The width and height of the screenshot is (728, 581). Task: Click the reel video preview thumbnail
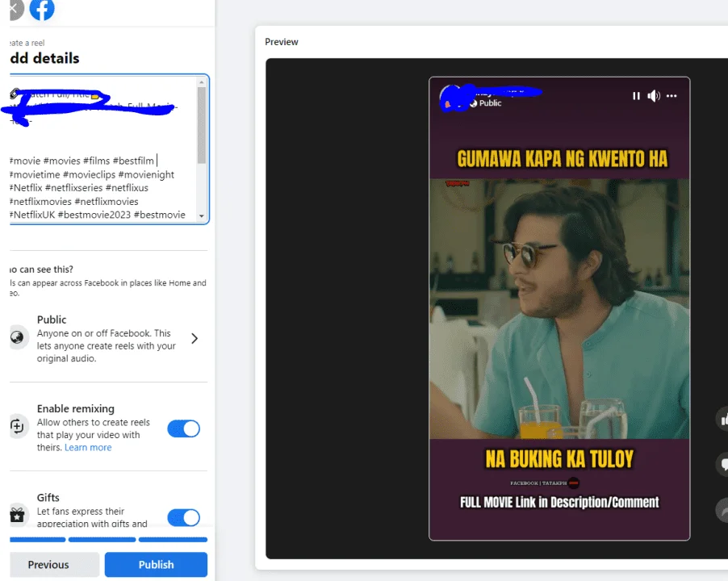click(559, 308)
